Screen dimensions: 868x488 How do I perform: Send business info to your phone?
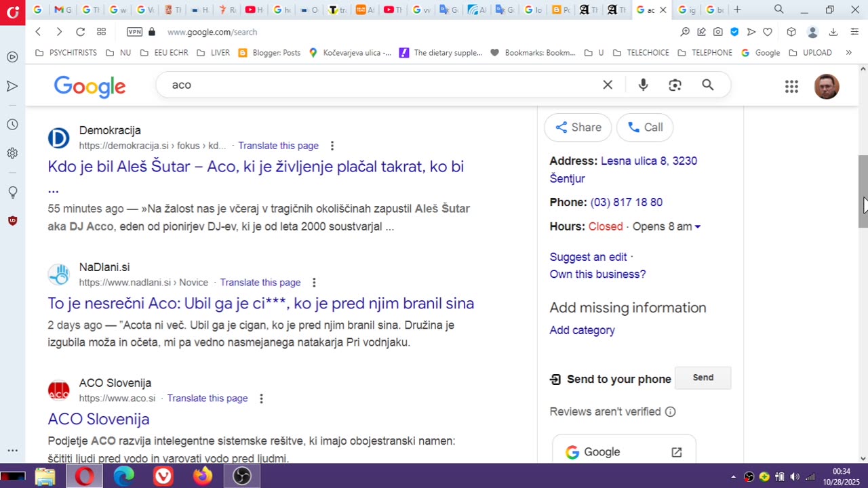coord(703,378)
